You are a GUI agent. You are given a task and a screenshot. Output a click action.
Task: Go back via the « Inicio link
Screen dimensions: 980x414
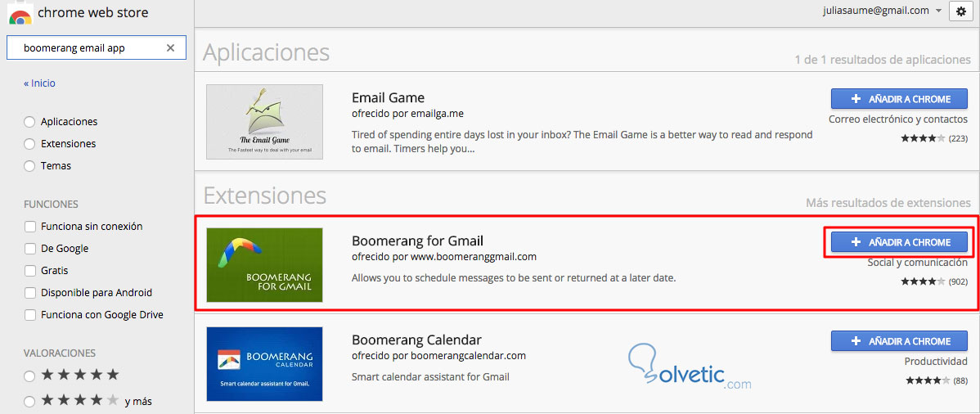(39, 83)
